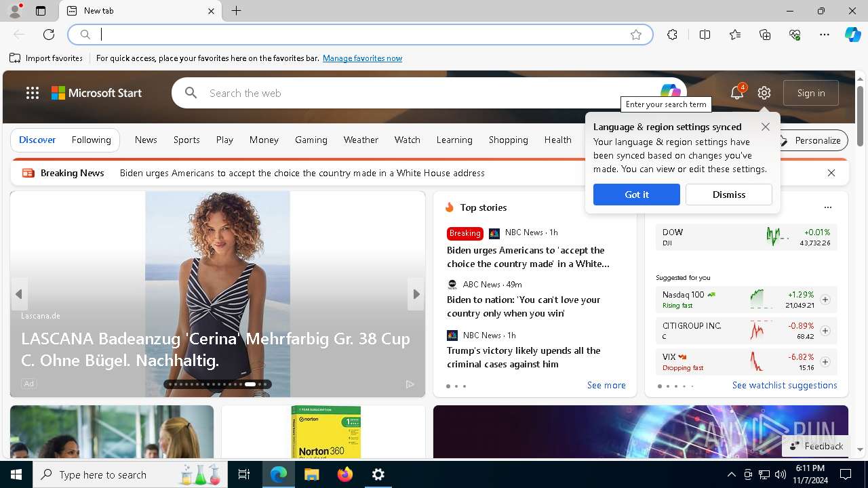Open the Shopping category
Viewport: 868px width, 488px height.
pos(509,140)
